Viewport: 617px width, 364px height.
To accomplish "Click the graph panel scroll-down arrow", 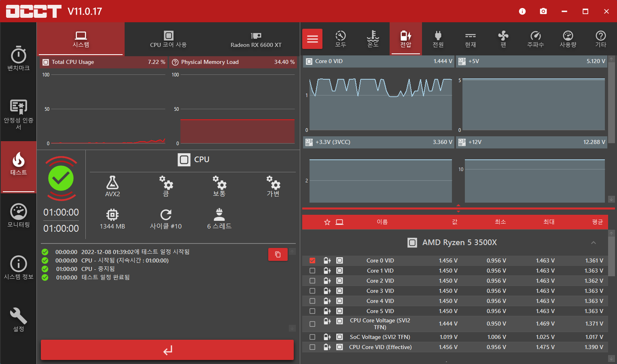I will tap(611, 199).
